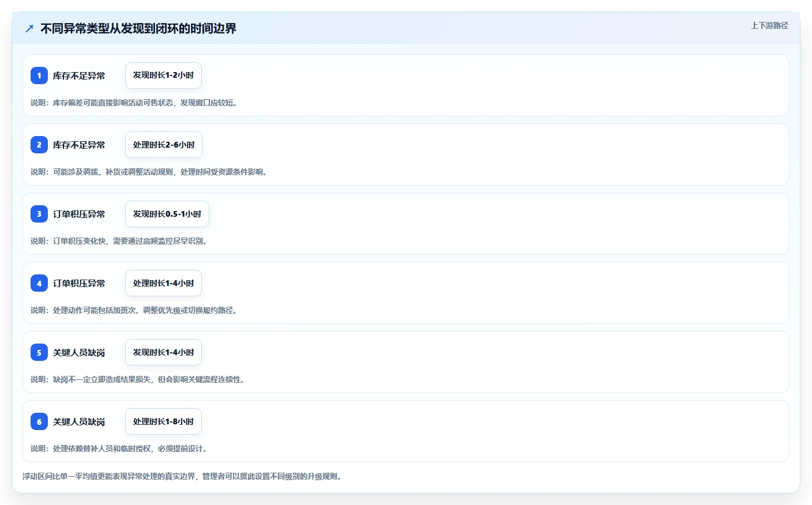812x505 pixels.
Task: Click the note 库存偏差可能直接影响活动可售状态
Action: (x=113, y=103)
